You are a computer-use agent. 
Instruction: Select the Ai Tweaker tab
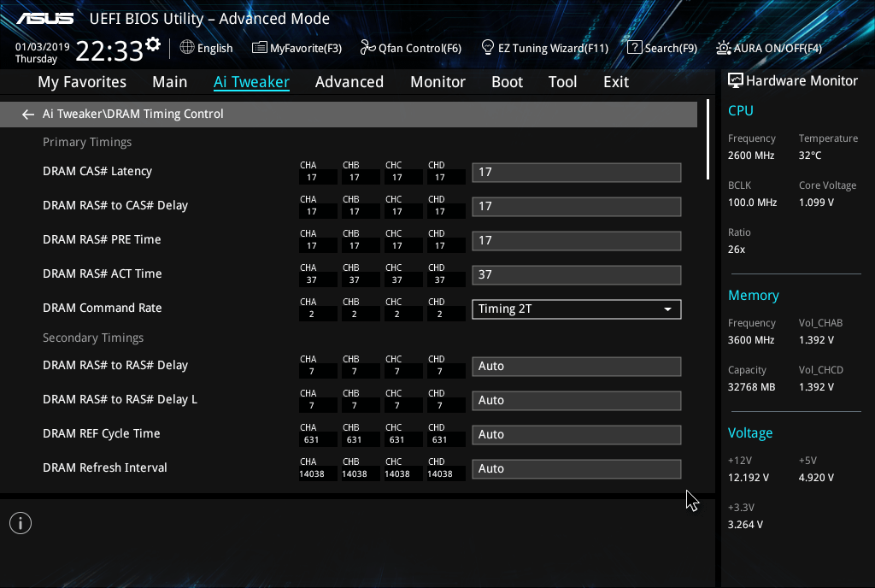(x=252, y=82)
